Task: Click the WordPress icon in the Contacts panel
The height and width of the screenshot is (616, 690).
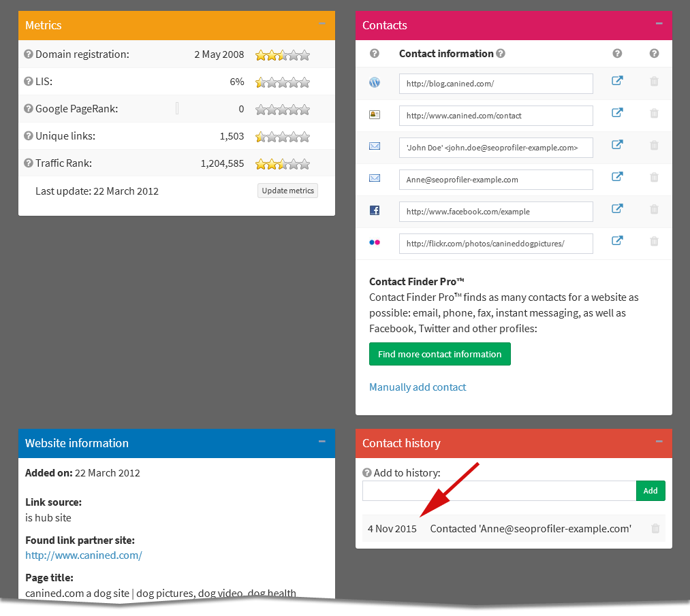Action: click(375, 82)
